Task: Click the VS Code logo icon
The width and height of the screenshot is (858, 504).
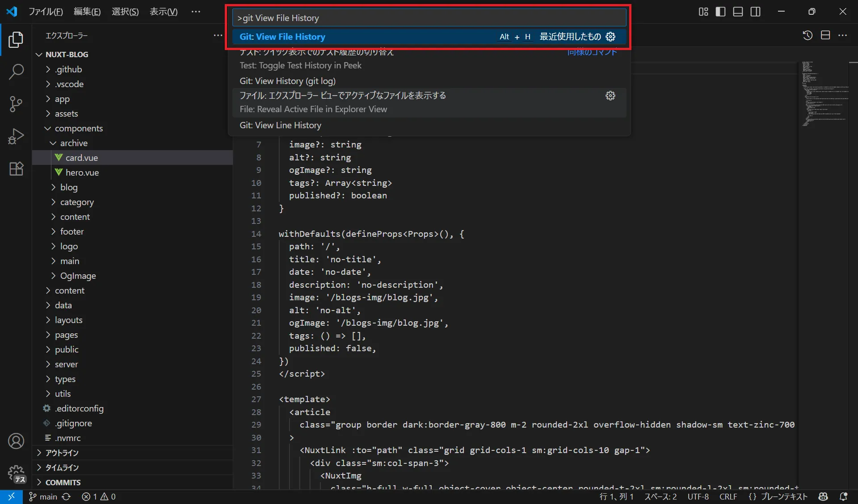Action: [x=12, y=12]
